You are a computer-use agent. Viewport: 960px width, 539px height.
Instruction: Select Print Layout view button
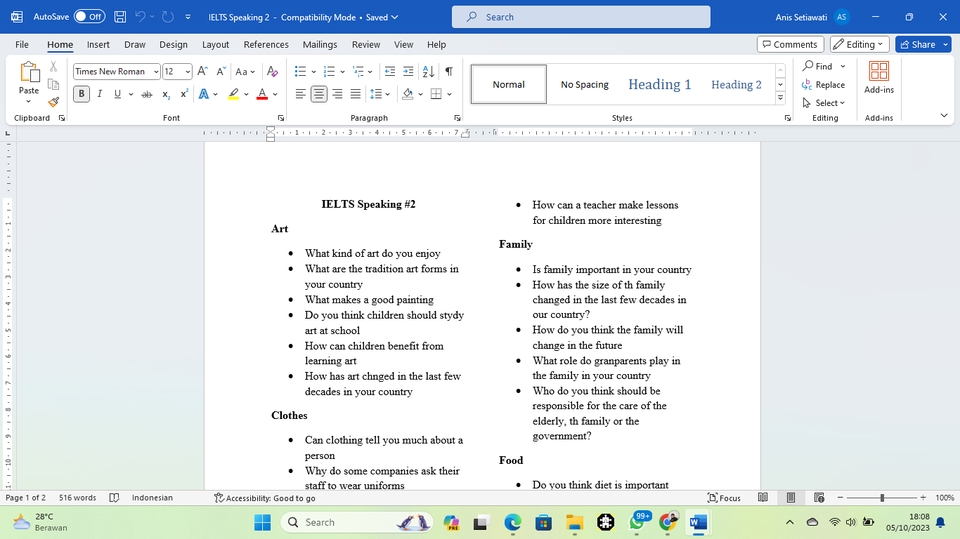(x=791, y=498)
